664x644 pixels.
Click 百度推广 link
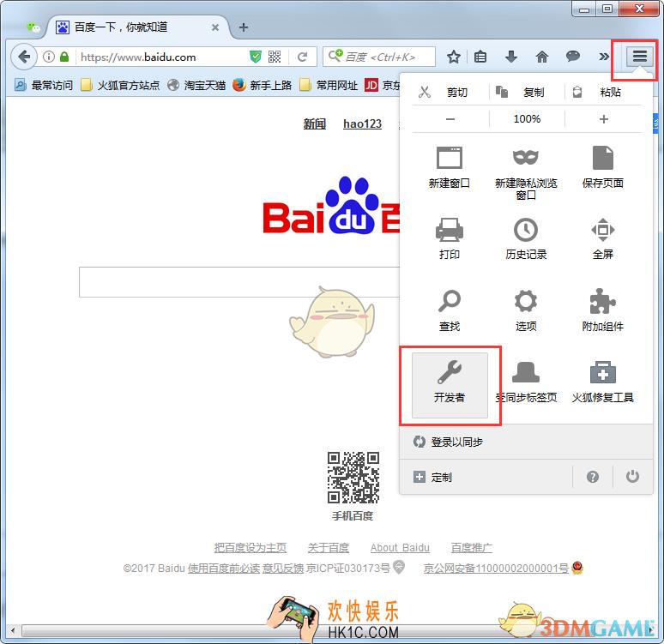coord(471,548)
